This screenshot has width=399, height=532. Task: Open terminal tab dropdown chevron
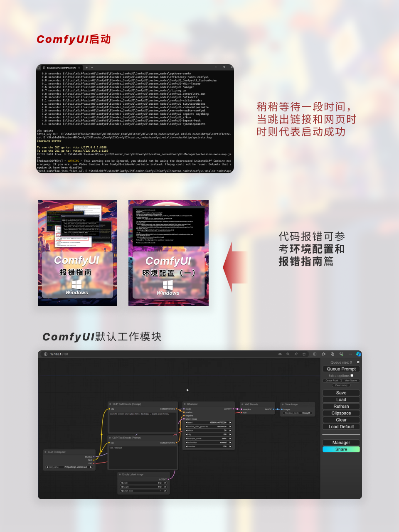click(x=92, y=67)
